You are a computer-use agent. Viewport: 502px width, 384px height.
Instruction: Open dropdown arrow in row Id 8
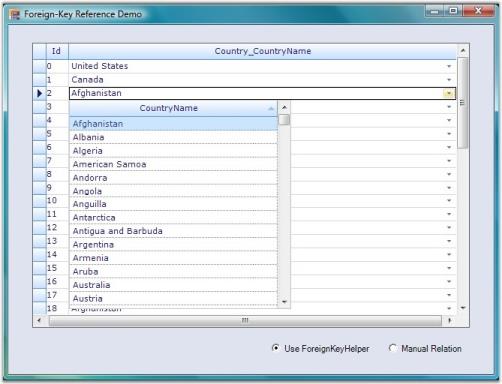click(x=449, y=174)
